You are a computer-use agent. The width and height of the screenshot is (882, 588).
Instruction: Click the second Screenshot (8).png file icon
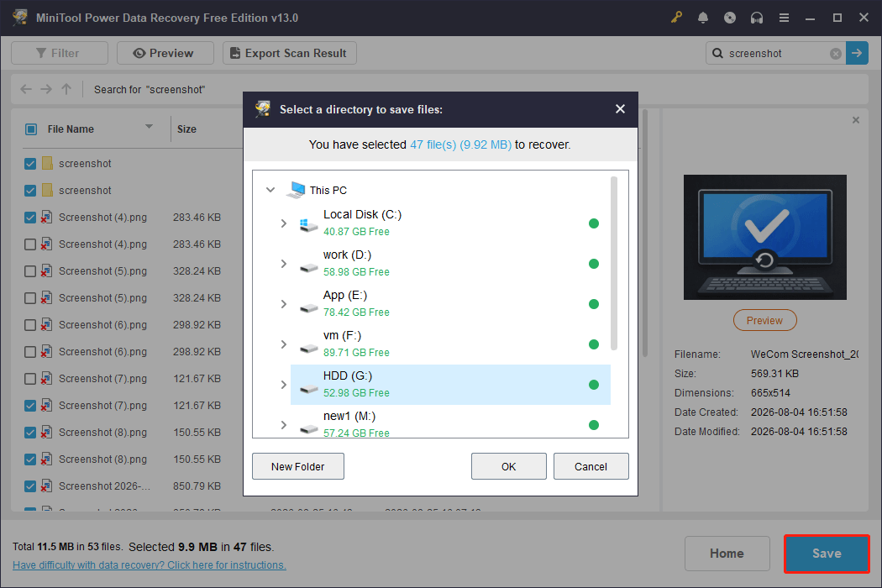tap(47, 459)
